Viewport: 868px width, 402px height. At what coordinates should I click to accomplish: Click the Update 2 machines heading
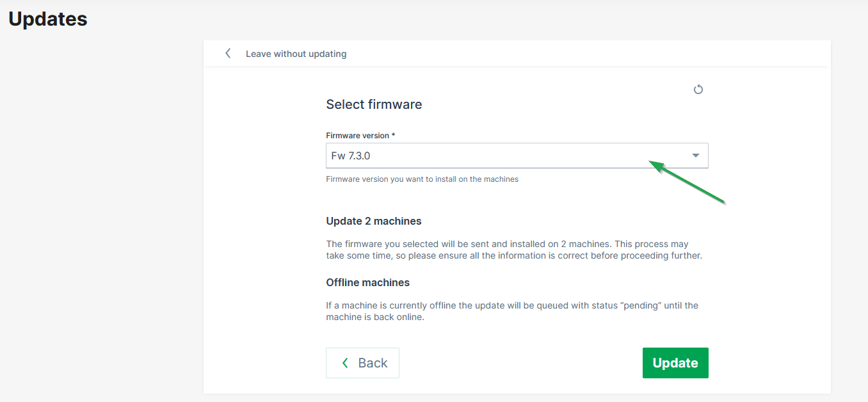tap(374, 221)
